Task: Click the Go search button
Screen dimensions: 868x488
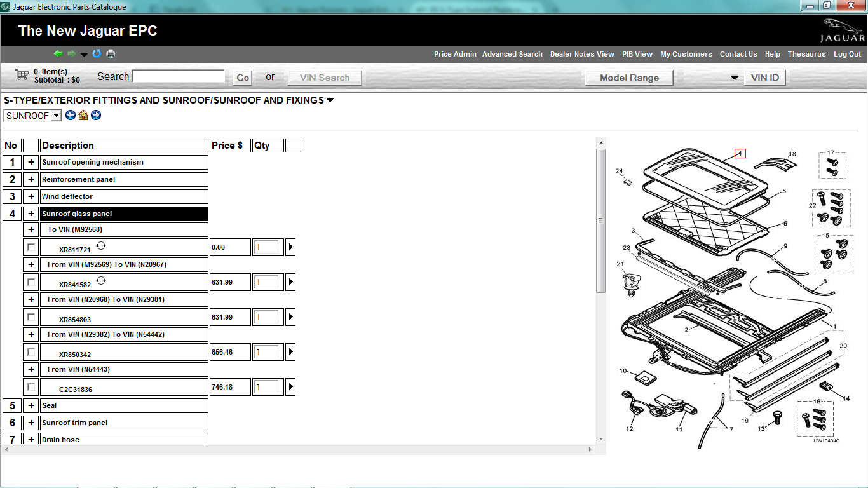Action: [x=243, y=78]
